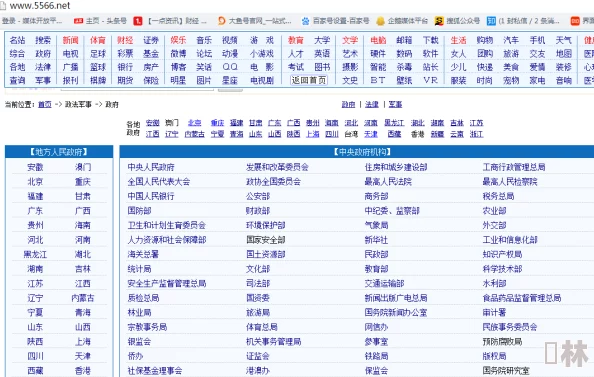This screenshot has width=594, height=377.
Task: Open the 中央人民政府 link
Action: click(151, 167)
